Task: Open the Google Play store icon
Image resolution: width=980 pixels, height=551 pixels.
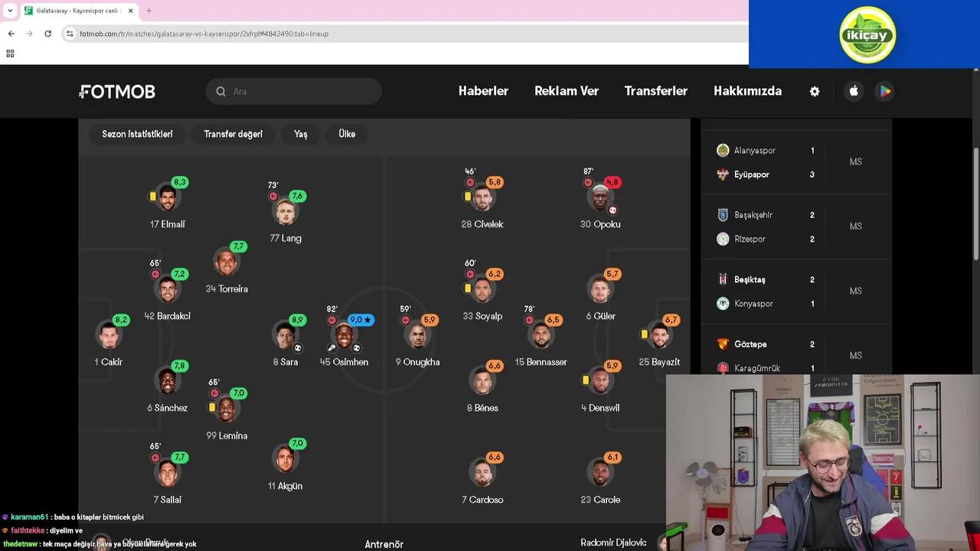Action: (885, 91)
